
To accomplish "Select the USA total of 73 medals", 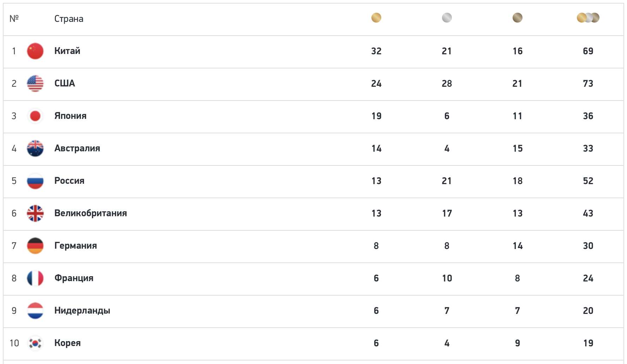I will (x=588, y=84).
